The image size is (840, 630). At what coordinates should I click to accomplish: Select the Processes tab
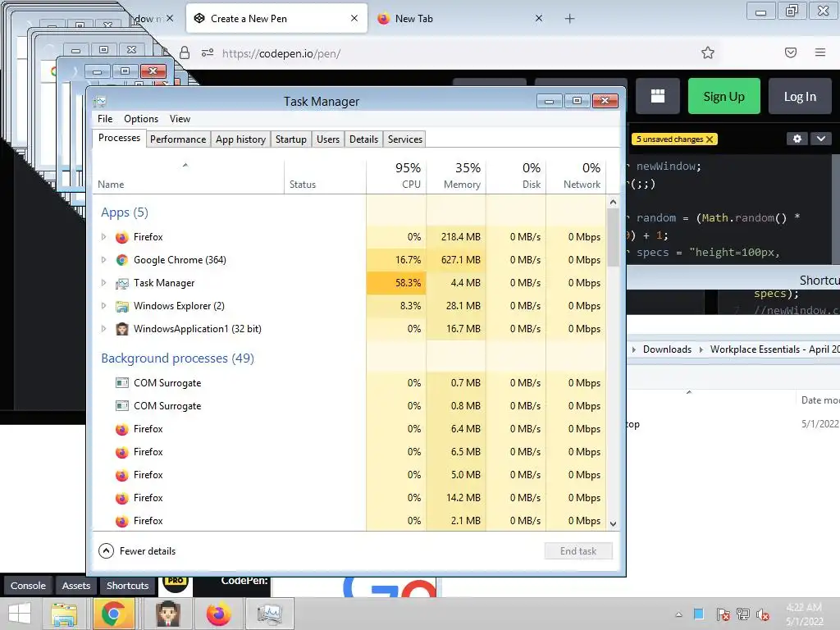click(119, 138)
